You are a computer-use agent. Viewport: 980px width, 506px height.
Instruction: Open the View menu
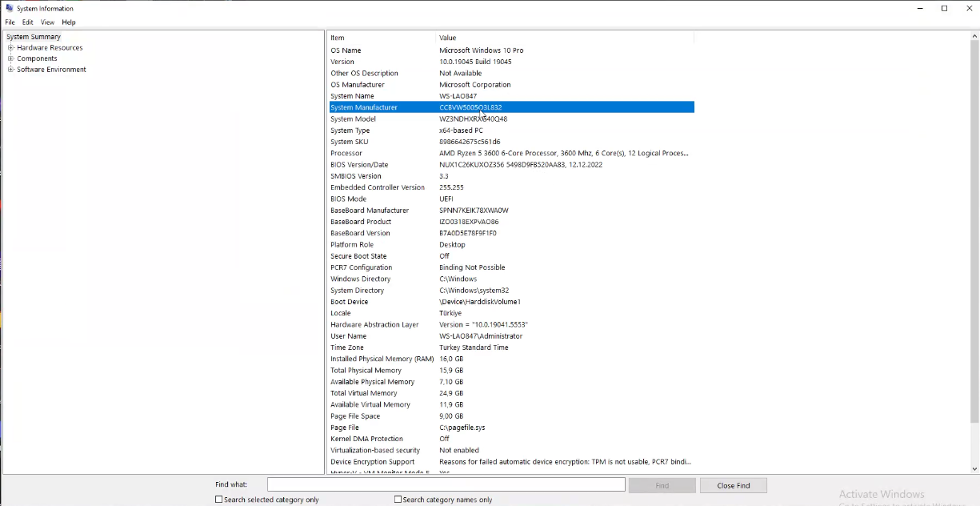(x=48, y=22)
